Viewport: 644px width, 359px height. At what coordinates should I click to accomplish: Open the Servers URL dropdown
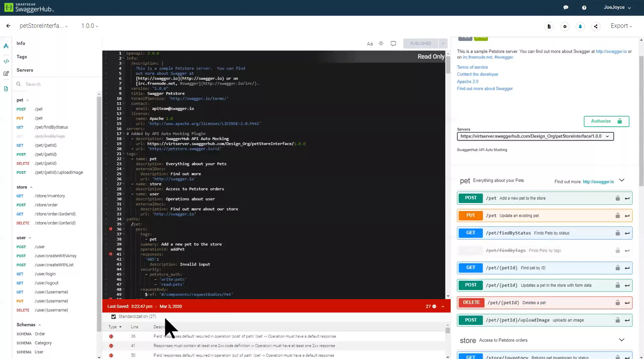point(535,136)
